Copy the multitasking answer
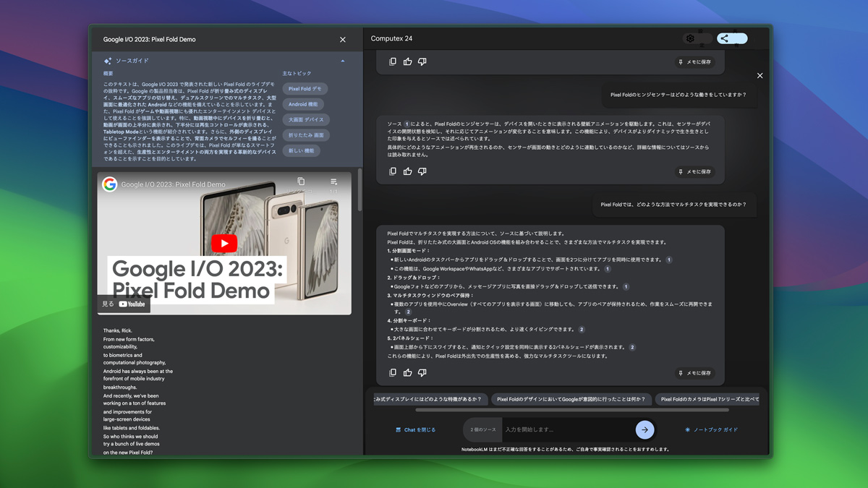 [393, 373]
